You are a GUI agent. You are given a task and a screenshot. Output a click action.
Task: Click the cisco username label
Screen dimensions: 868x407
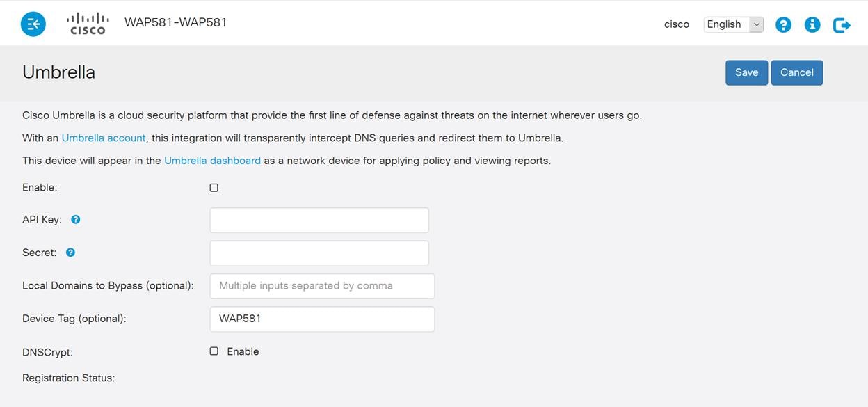tap(676, 24)
